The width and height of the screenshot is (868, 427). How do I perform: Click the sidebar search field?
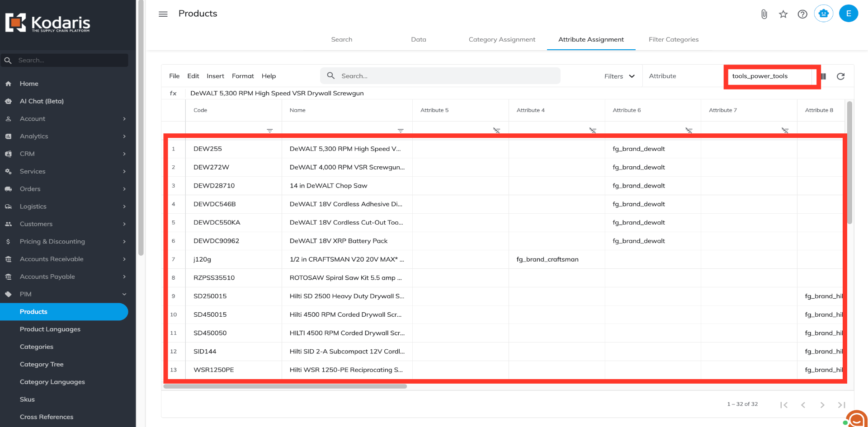(x=64, y=60)
